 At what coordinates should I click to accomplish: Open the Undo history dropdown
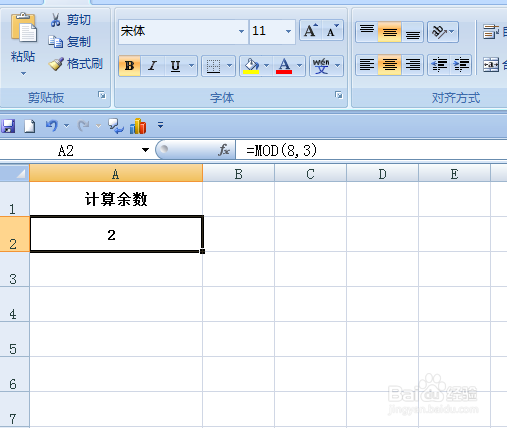pos(66,126)
